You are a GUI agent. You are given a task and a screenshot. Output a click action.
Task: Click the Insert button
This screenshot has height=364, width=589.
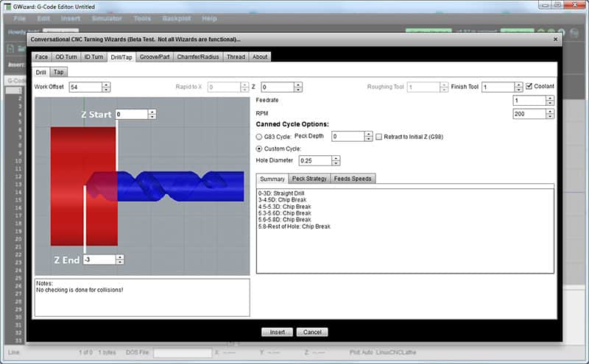coord(278,332)
